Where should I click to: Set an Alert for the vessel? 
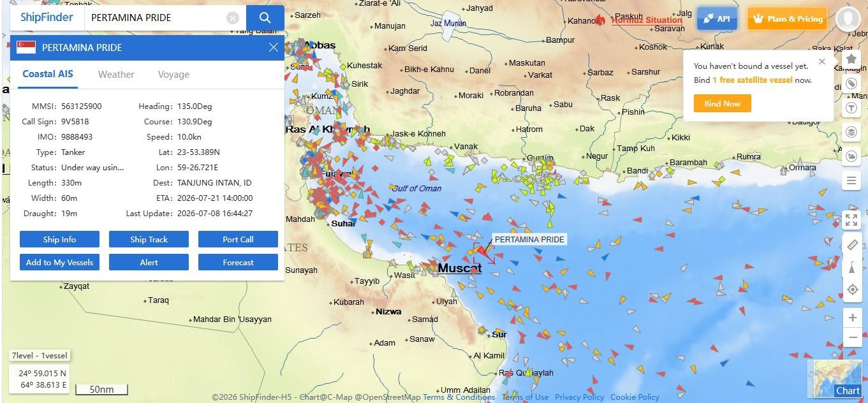(x=149, y=262)
